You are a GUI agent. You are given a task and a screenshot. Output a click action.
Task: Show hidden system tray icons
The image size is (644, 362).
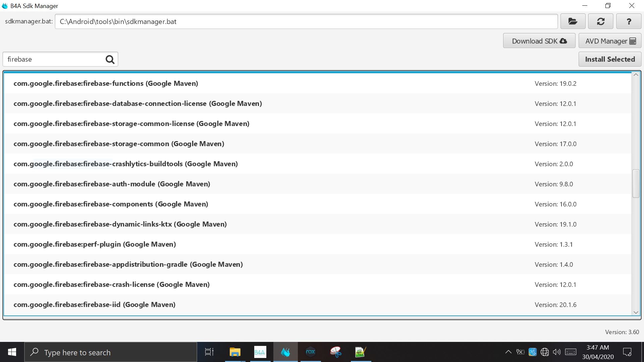point(508,352)
